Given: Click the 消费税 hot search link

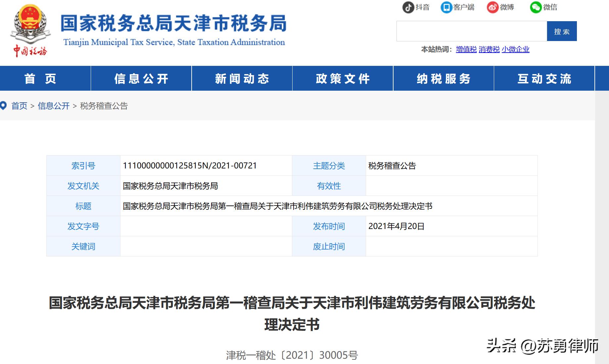Looking at the screenshot, I should (x=489, y=50).
